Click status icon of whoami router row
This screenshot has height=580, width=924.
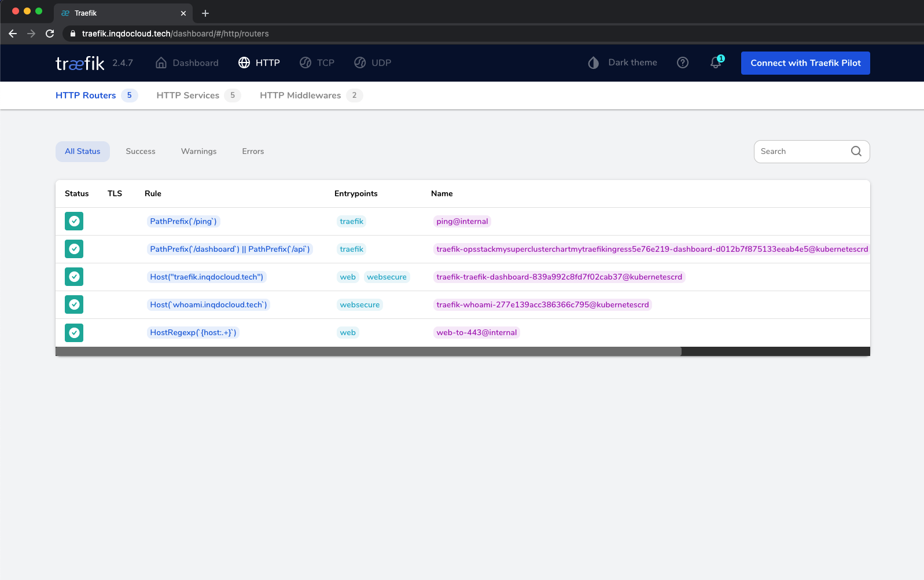click(x=74, y=304)
